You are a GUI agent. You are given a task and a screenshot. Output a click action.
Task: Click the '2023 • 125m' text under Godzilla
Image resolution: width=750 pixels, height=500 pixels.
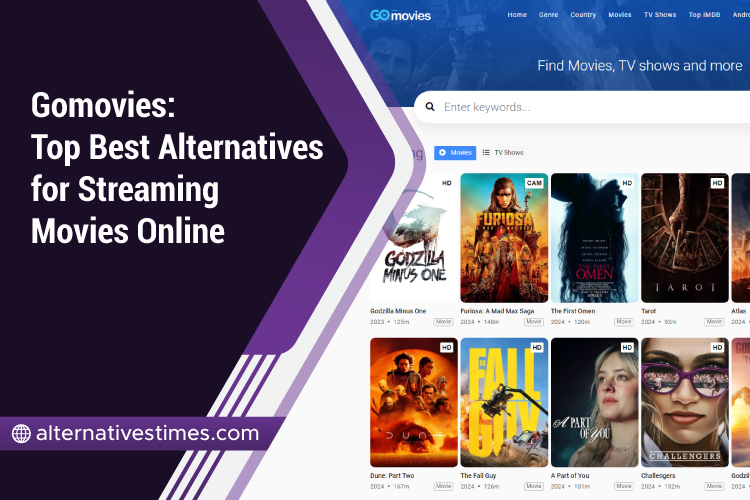(x=390, y=322)
